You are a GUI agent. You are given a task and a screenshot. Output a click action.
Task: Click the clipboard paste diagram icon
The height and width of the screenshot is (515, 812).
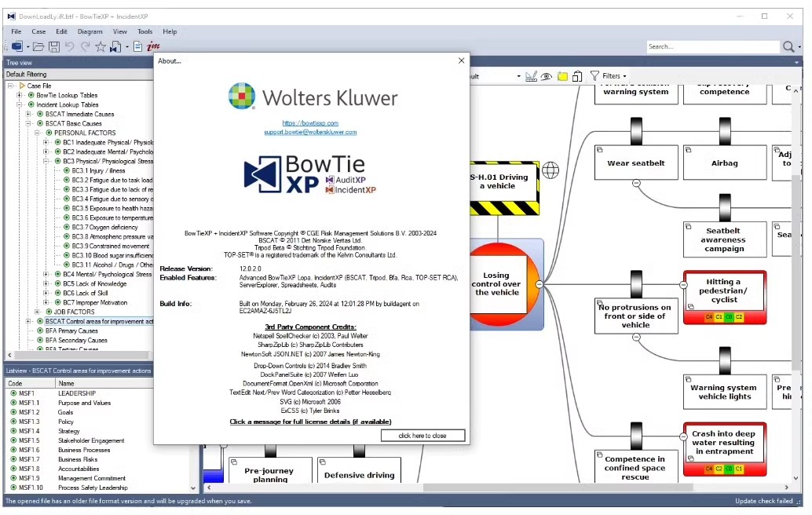pos(577,76)
